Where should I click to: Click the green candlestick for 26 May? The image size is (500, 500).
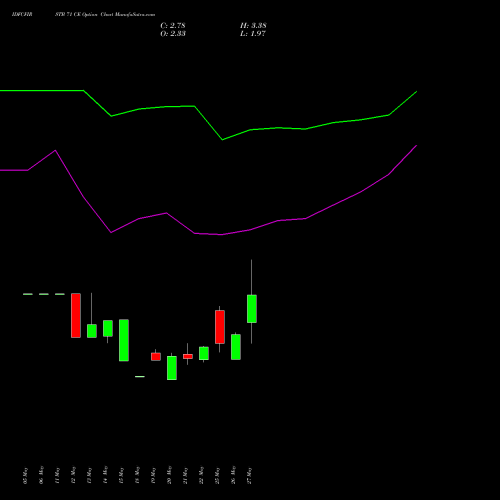(x=236, y=347)
